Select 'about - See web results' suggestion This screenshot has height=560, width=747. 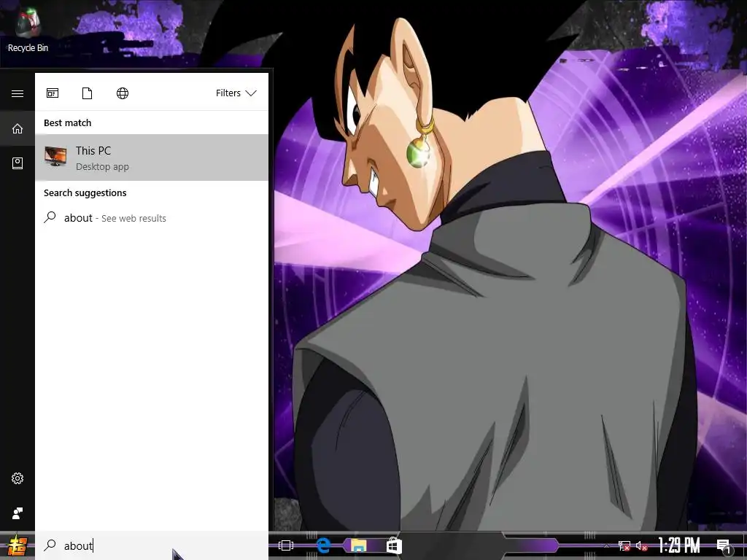[x=152, y=218]
